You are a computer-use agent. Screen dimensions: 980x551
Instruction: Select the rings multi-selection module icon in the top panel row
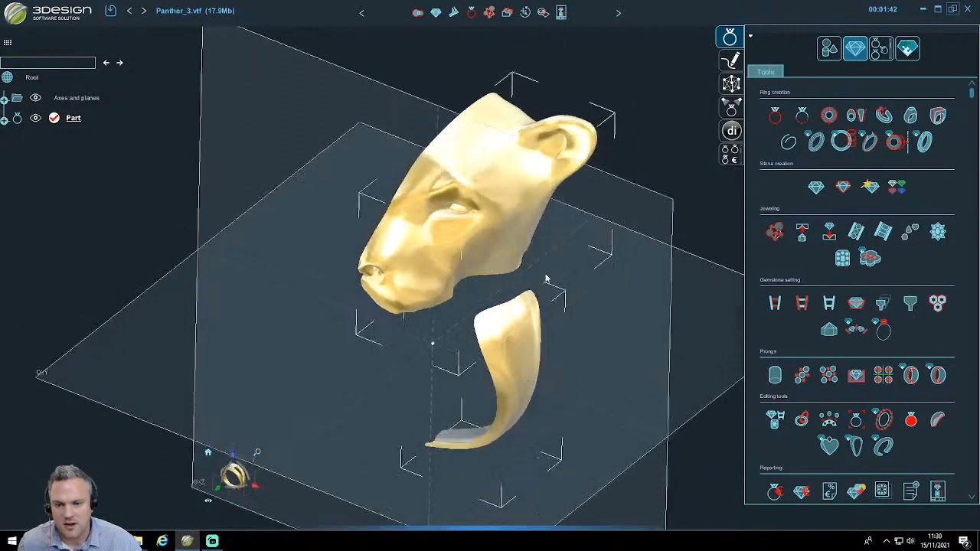click(x=881, y=49)
